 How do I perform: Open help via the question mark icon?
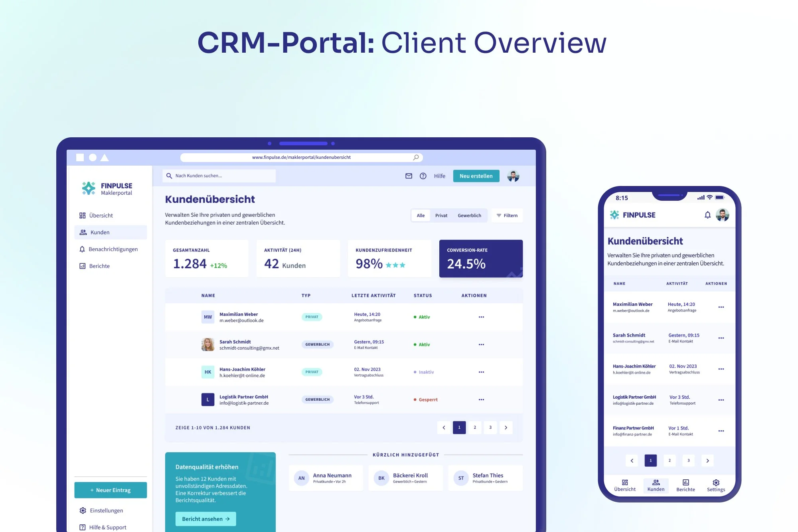423,176
